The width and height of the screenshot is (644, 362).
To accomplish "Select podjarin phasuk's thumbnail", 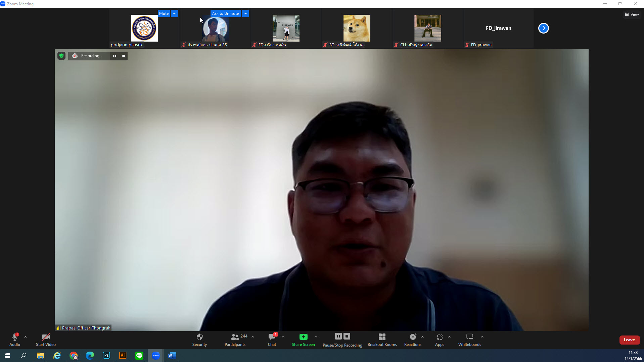I will coord(144,28).
